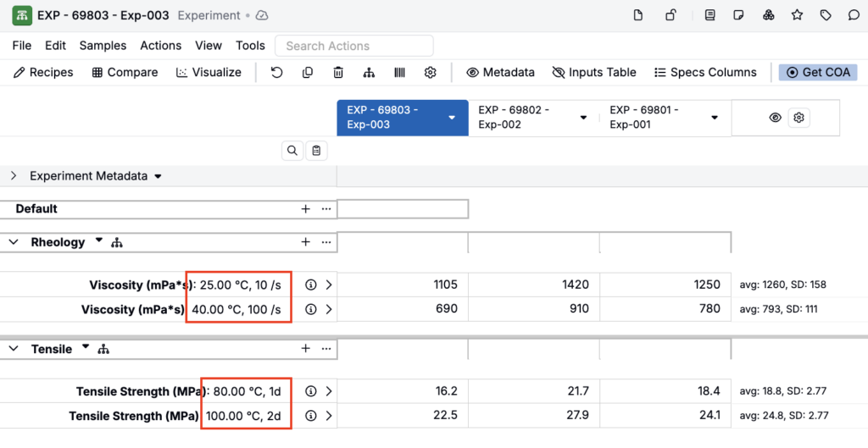The height and width of the screenshot is (448, 868).
Task: Click the barcode icon in toolbar
Action: click(400, 73)
